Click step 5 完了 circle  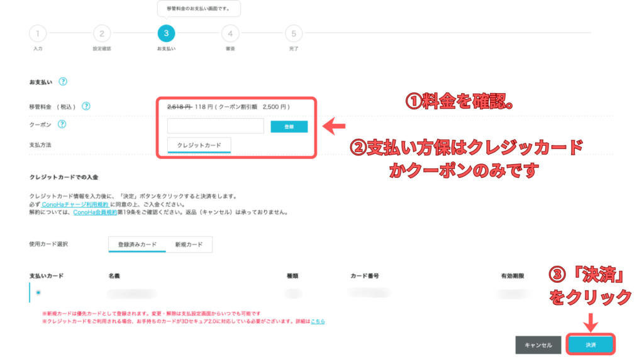[x=294, y=33]
